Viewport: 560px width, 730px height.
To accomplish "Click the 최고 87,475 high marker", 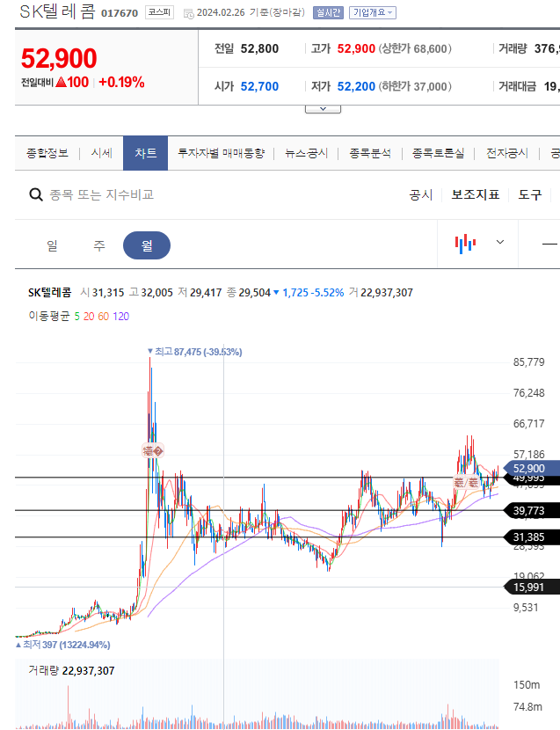I will 194,352.
